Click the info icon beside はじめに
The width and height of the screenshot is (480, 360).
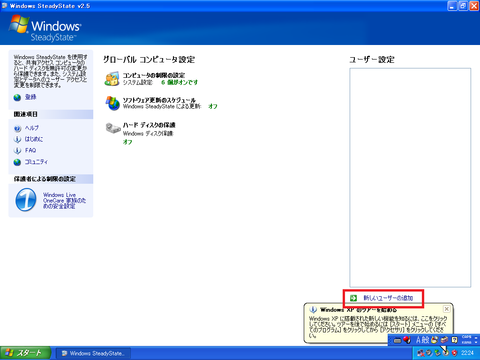point(17,139)
